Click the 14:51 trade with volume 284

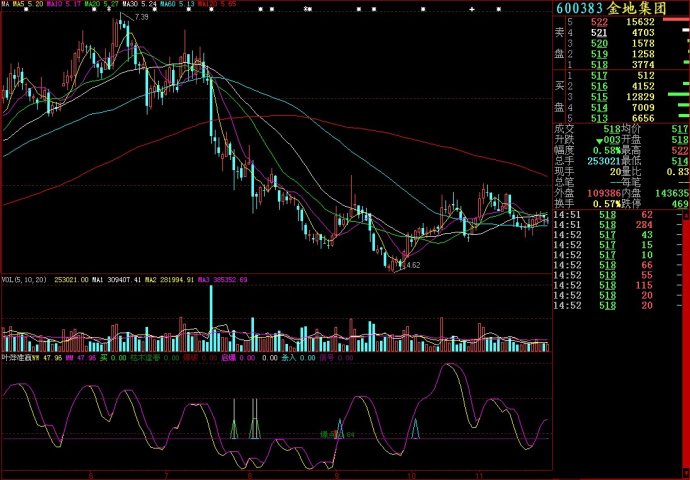point(617,225)
